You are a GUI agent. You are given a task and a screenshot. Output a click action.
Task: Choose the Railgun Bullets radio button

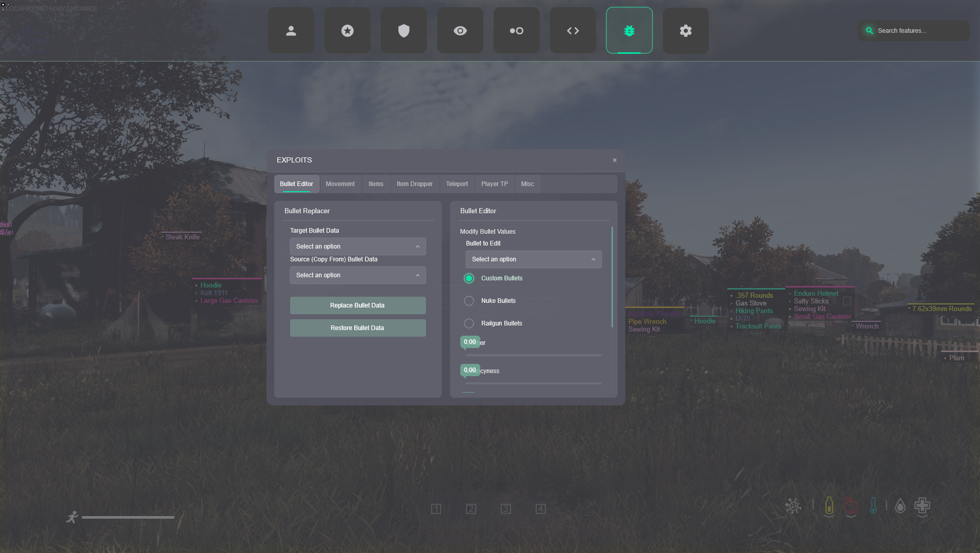469,323
